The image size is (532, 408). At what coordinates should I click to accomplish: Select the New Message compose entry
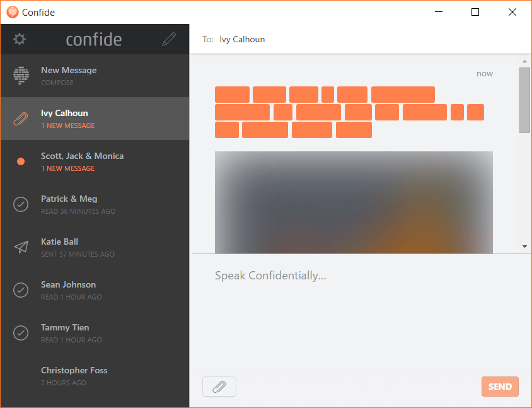95,76
